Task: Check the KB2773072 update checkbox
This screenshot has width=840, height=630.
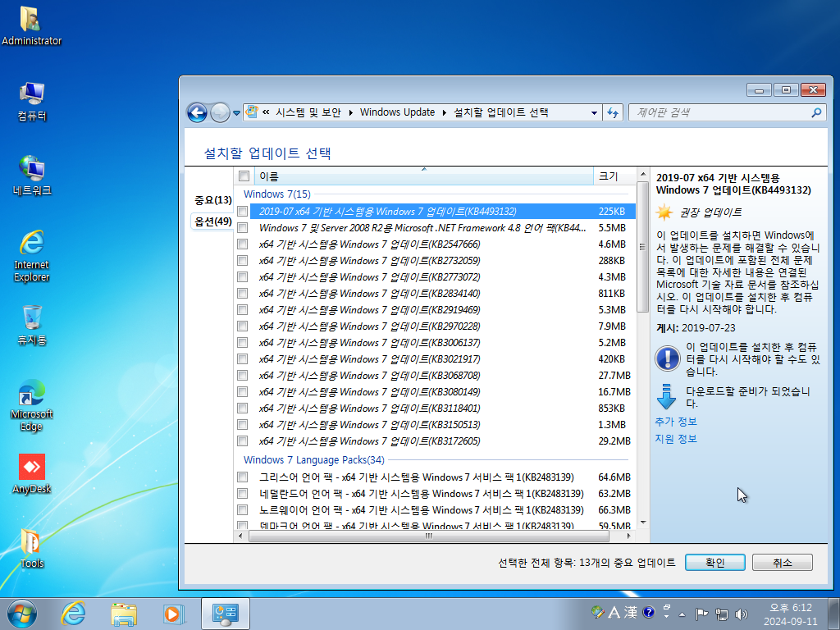Action: [x=242, y=277]
